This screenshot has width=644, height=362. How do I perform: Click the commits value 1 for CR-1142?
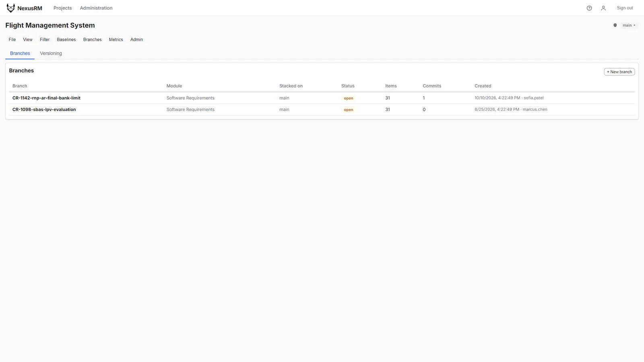424,98
